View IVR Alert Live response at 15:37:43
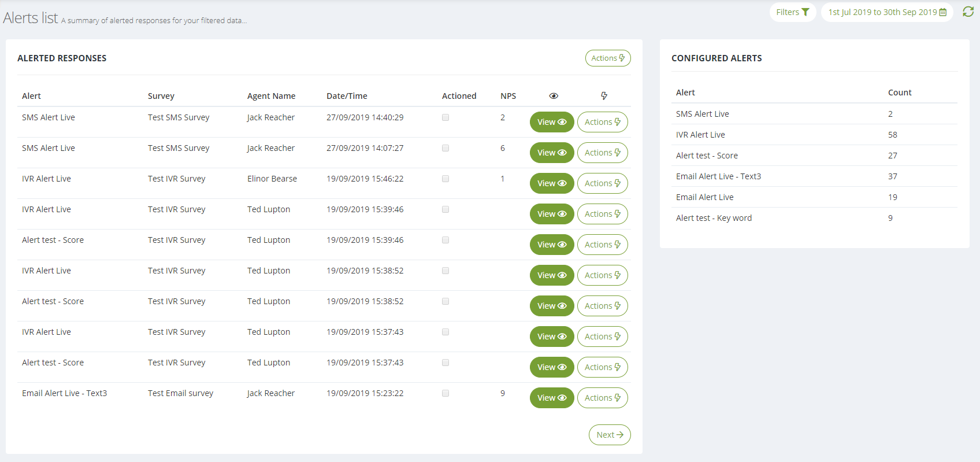The image size is (980, 462). pyautogui.click(x=552, y=337)
